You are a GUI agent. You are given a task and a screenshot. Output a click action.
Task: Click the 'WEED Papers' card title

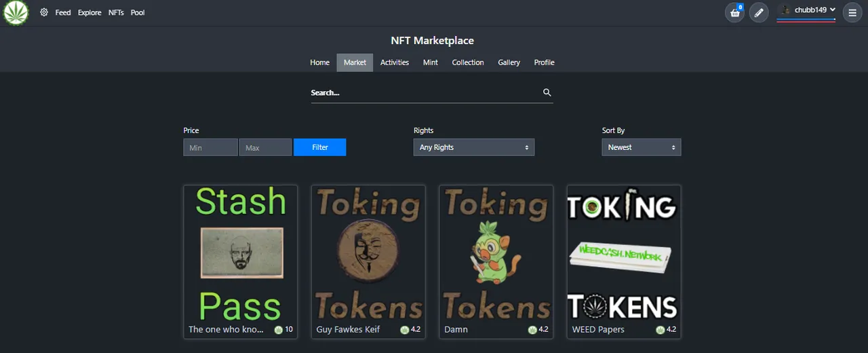tap(599, 330)
